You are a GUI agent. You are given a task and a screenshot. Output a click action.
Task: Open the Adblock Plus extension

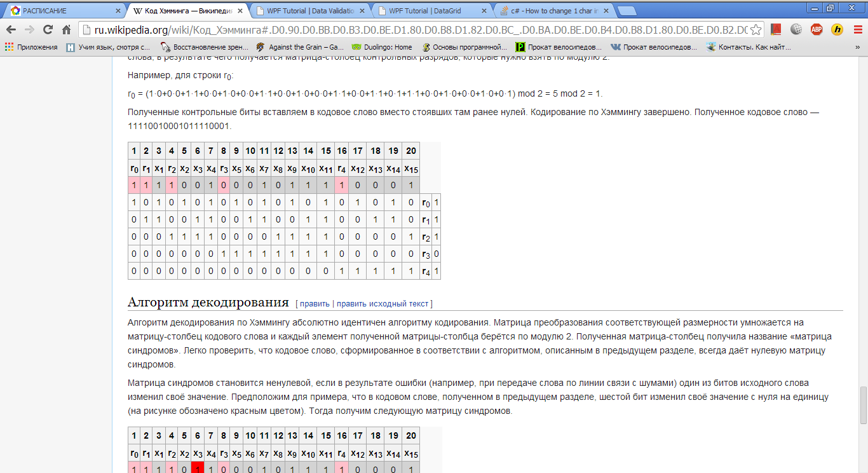[816, 29]
